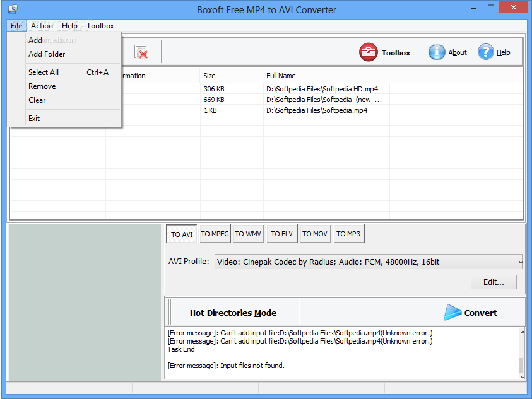Switch to the TO MOV tab

point(315,234)
